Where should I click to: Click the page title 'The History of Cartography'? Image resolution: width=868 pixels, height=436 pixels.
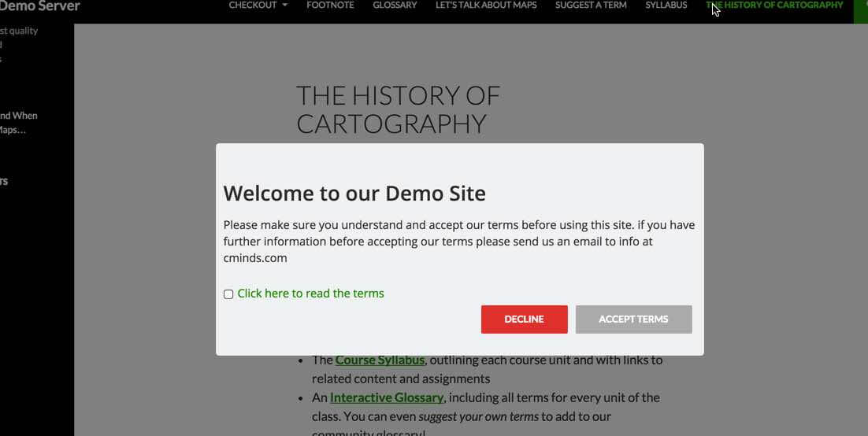tap(398, 109)
